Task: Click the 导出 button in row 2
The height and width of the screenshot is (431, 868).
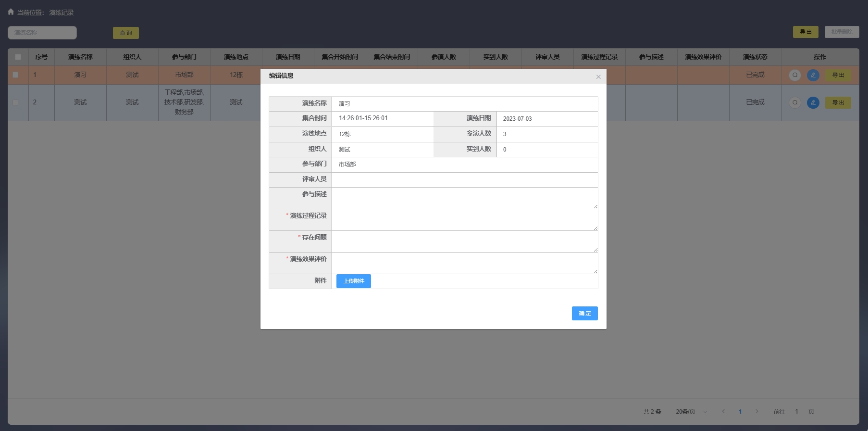Action: click(x=838, y=102)
